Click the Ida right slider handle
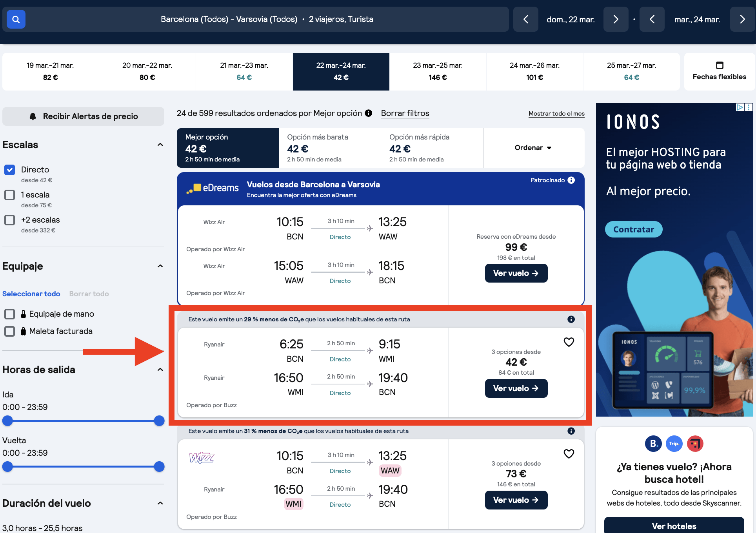The image size is (756, 533). [x=159, y=421]
